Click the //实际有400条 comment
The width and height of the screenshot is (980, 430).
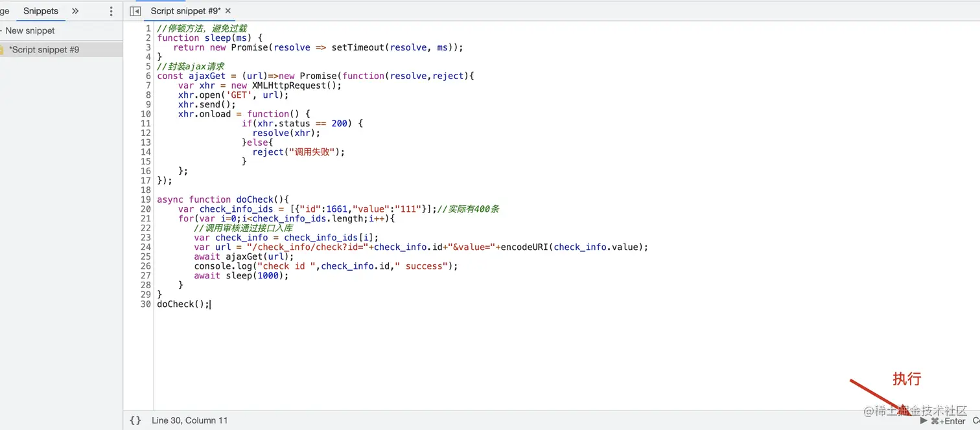pos(468,209)
